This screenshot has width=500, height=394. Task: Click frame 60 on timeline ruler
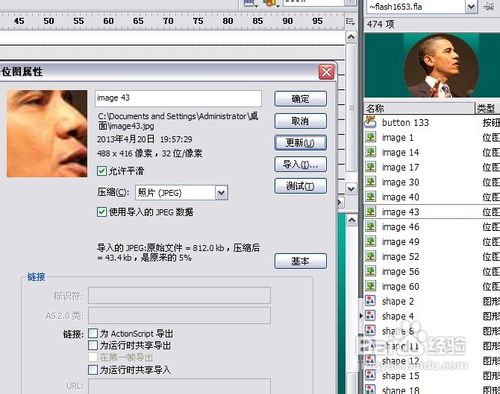pos(108,21)
